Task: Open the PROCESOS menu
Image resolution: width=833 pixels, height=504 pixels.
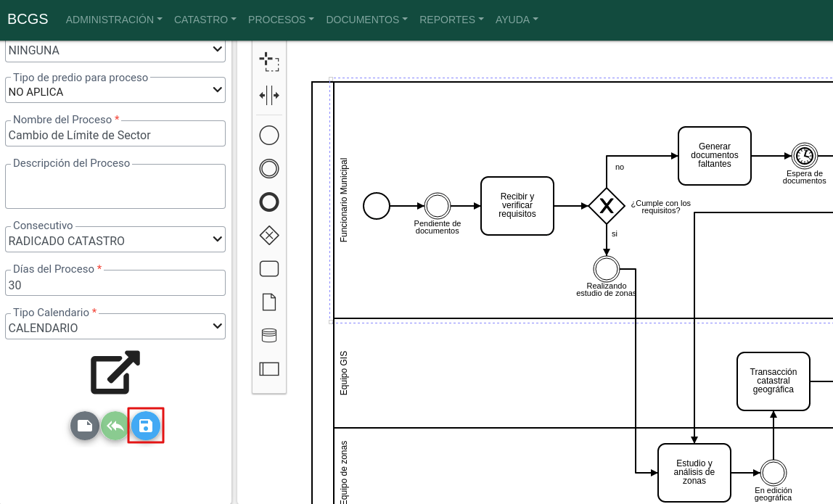Action: pos(281,20)
